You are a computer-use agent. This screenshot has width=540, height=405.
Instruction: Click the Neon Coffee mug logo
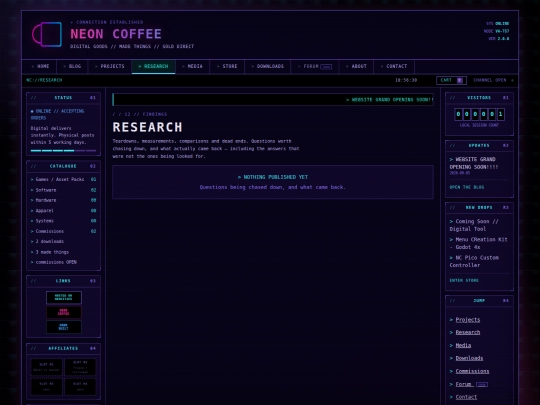(x=47, y=34)
